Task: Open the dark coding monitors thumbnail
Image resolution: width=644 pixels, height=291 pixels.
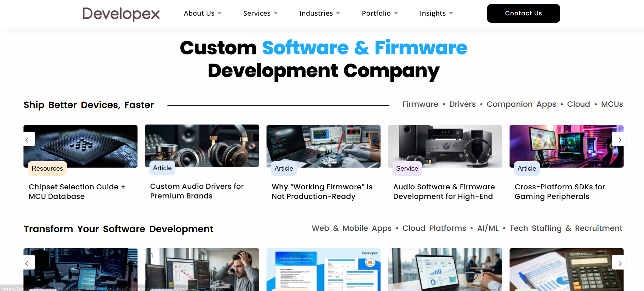Action: point(80,270)
